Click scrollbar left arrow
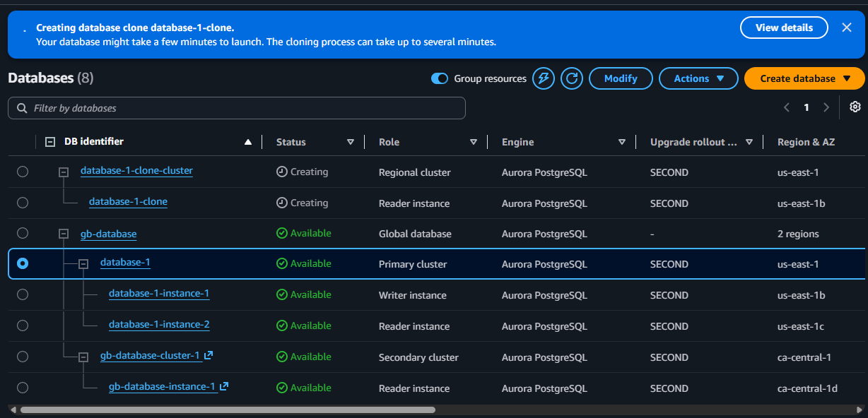868x418 pixels. (12, 410)
